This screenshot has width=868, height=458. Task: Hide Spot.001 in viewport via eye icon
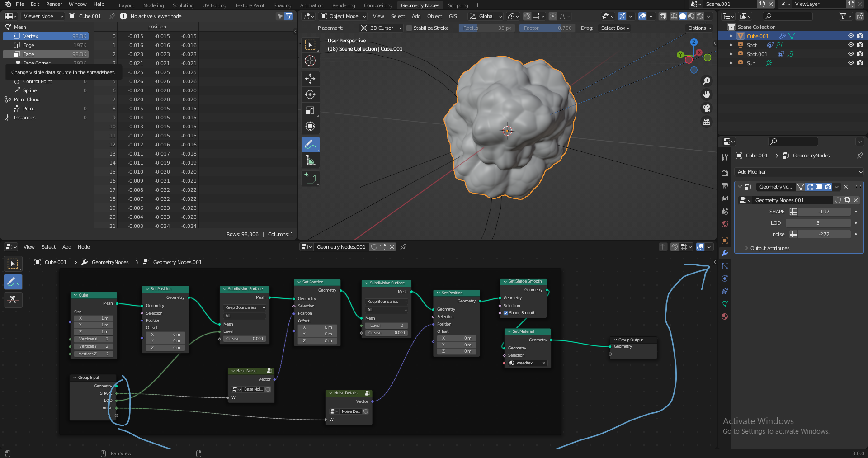pyautogui.click(x=850, y=54)
